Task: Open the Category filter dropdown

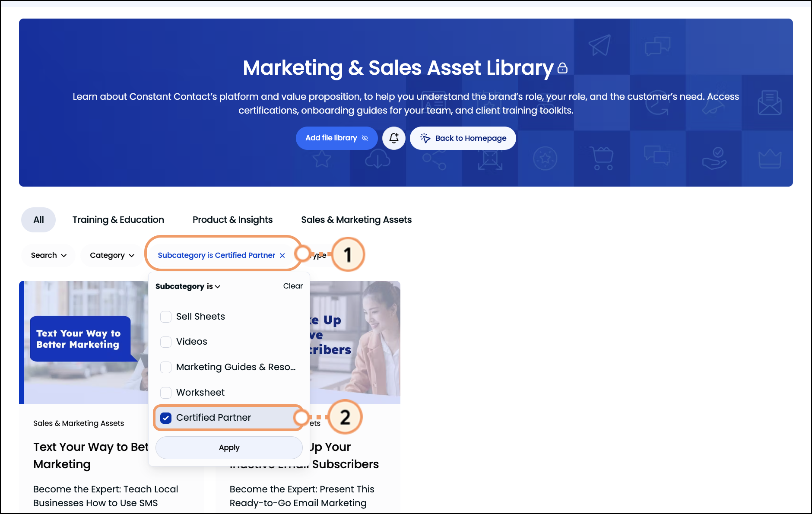Action: [x=112, y=255]
